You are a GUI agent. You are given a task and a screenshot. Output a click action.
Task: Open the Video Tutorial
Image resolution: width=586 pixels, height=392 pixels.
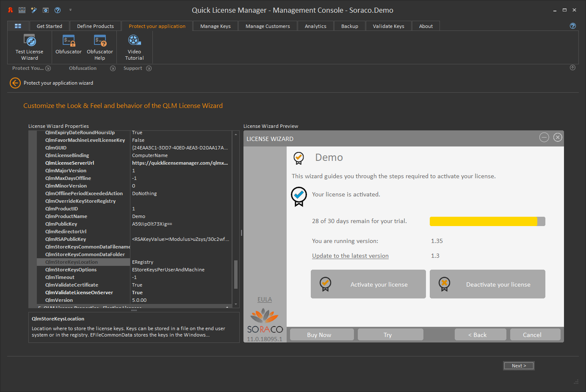tap(134, 47)
